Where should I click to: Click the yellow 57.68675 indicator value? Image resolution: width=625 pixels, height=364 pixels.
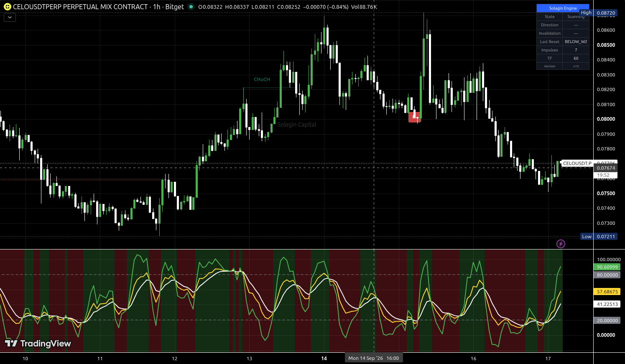click(607, 292)
